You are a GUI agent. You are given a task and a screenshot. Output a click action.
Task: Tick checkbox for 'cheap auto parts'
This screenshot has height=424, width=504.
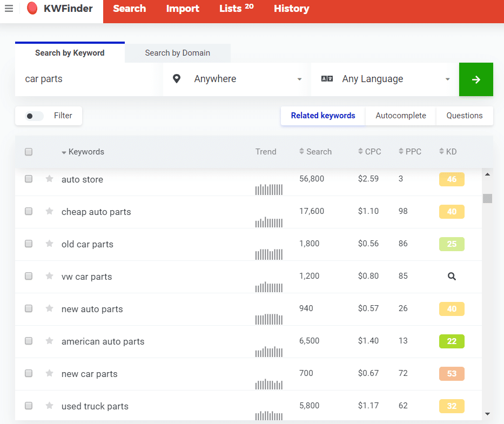(x=29, y=211)
